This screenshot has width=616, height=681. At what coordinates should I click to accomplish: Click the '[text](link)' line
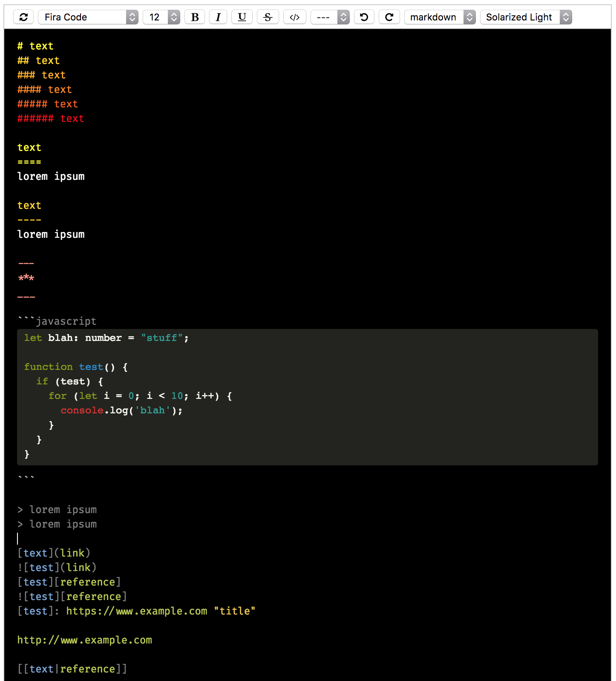(x=54, y=553)
